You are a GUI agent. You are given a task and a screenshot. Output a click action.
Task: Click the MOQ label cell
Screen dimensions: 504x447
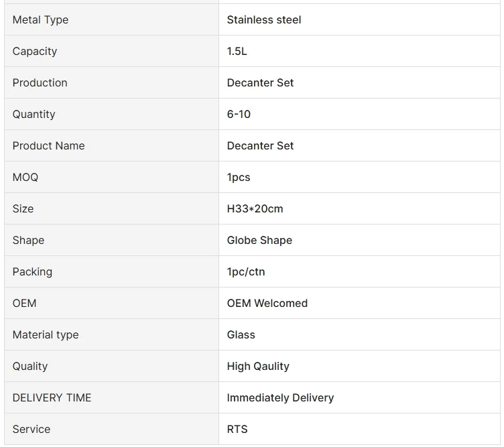(x=25, y=178)
